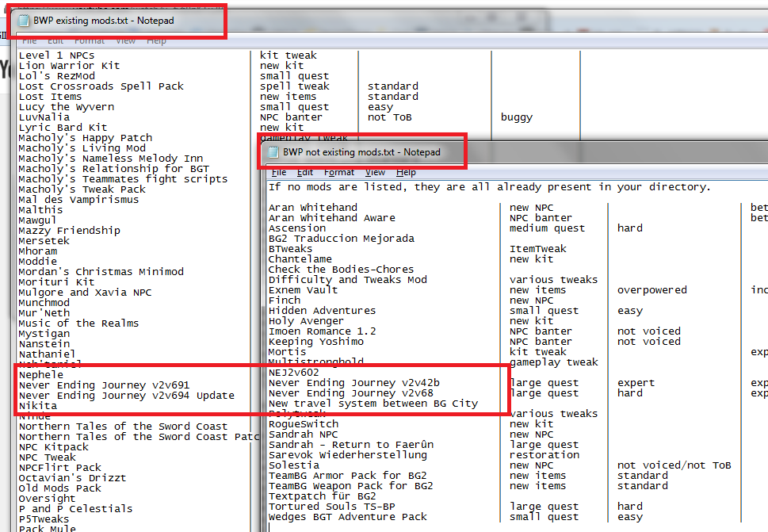
Task: Click the 'Ascension' line
Action: tap(296, 228)
